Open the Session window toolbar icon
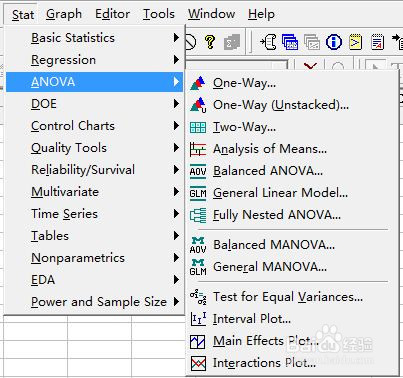The width and height of the screenshot is (403, 378). point(268,42)
